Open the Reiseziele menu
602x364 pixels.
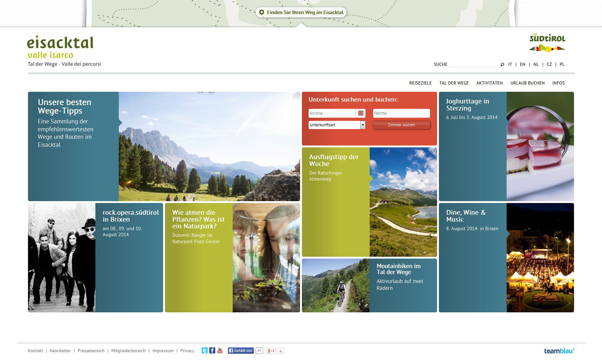tap(420, 83)
